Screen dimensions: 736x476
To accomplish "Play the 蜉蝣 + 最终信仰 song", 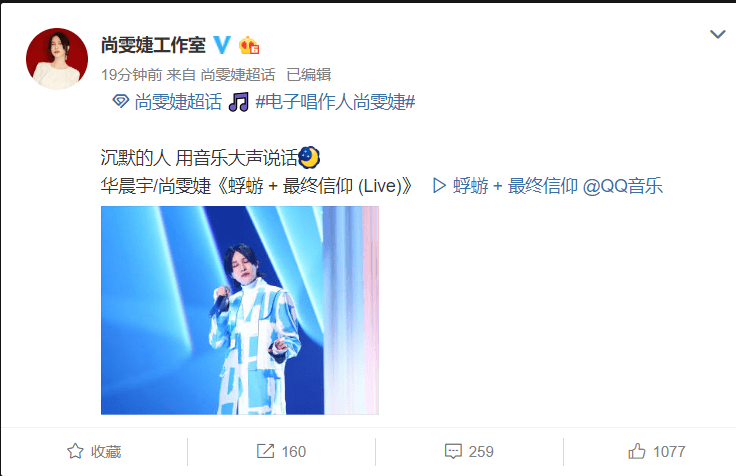I will click(439, 185).
